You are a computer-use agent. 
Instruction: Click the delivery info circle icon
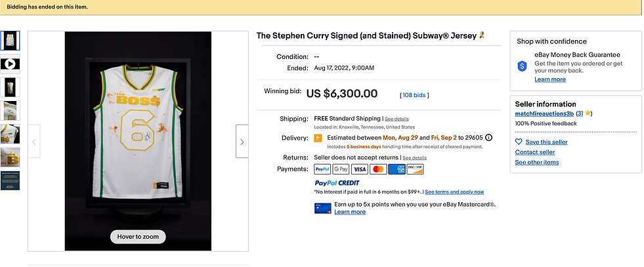click(489, 138)
